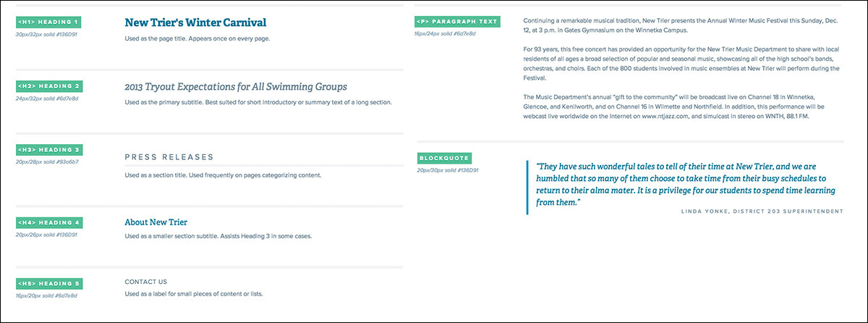Click the New Trier's Winter Carnival title

point(195,23)
